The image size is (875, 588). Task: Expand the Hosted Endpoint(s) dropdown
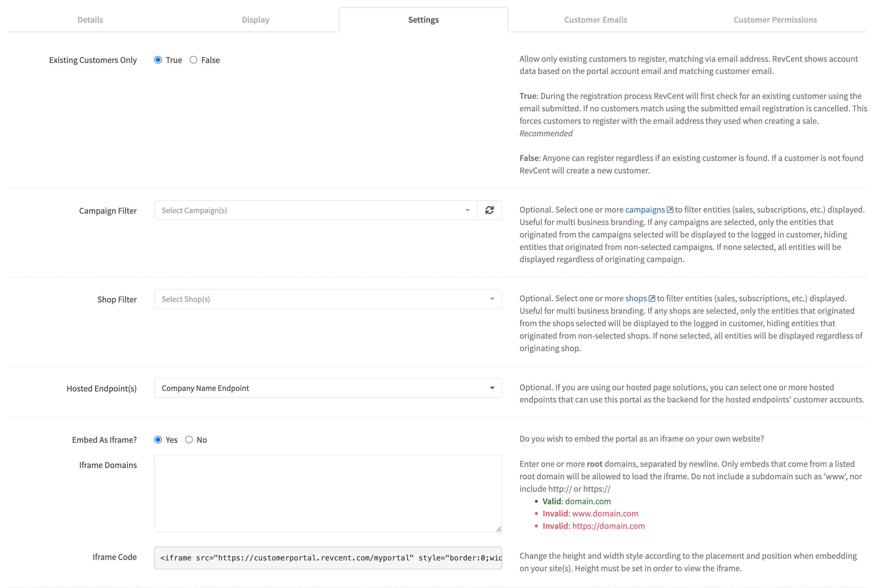(x=328, y=388)
